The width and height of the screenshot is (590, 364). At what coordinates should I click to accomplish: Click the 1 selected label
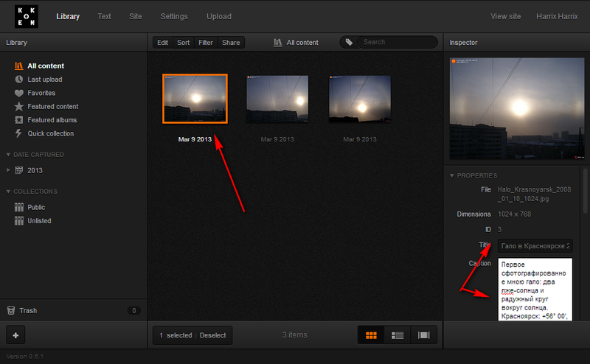tap(176, 335)
